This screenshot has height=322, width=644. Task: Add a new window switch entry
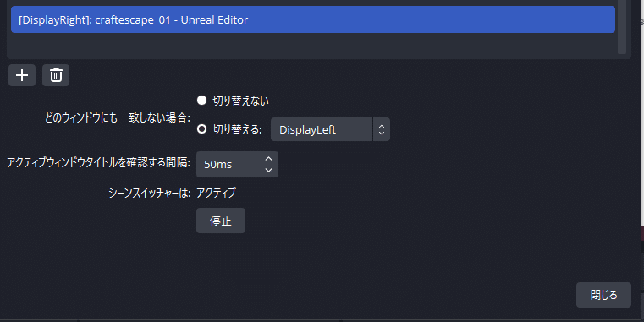click(22, 75)
